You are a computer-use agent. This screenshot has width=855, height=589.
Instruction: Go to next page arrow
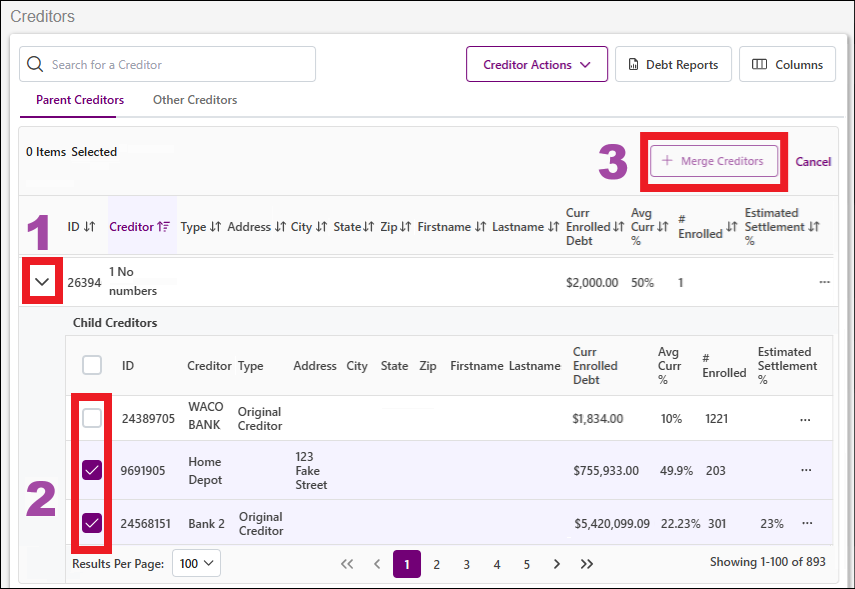point(556,564)
